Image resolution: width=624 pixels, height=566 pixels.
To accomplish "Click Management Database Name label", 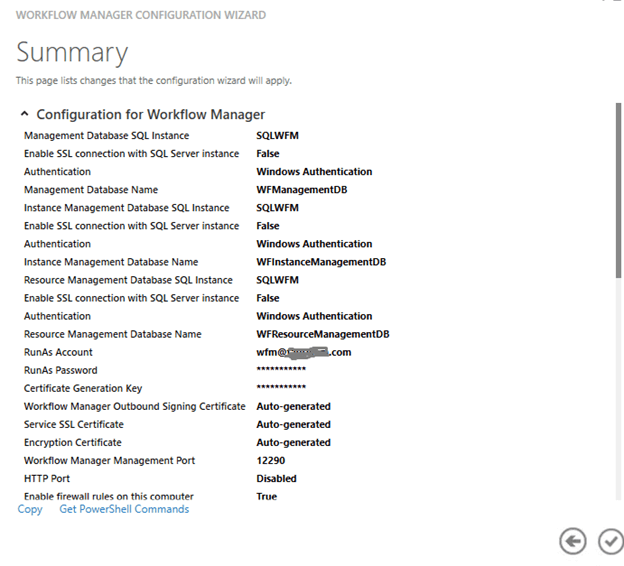I will tap(91, 190).
